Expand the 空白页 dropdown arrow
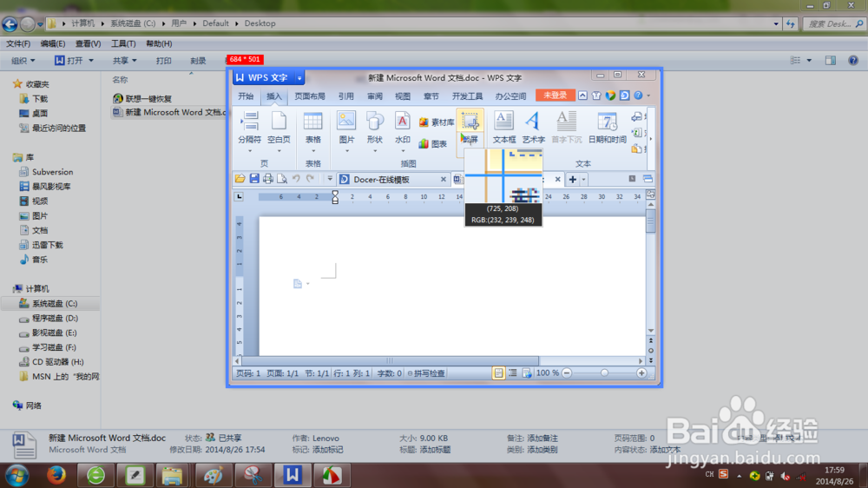The width and height of the screenshot is (868, 488). tap(279, 151)
